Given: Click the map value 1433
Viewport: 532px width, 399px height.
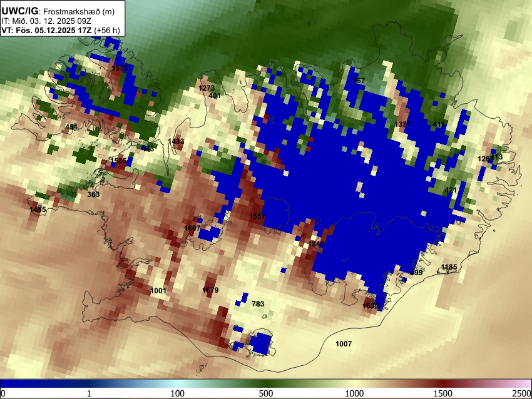Looking at the screenshot, I should coord(176,141).
